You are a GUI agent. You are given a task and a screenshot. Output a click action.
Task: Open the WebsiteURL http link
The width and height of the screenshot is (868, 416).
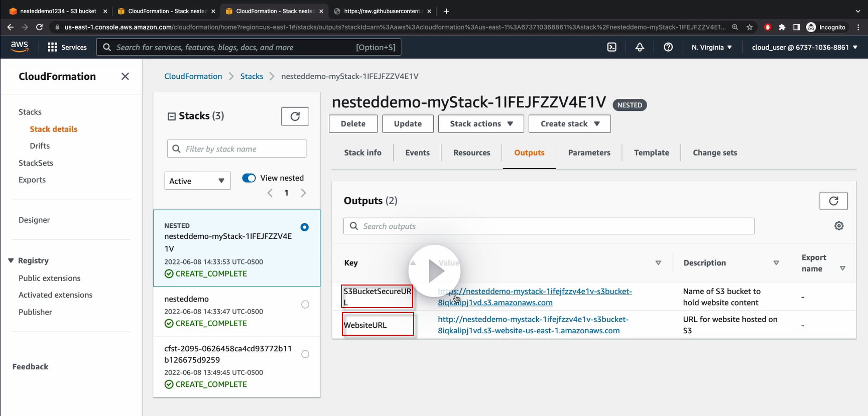click(533, 325)
